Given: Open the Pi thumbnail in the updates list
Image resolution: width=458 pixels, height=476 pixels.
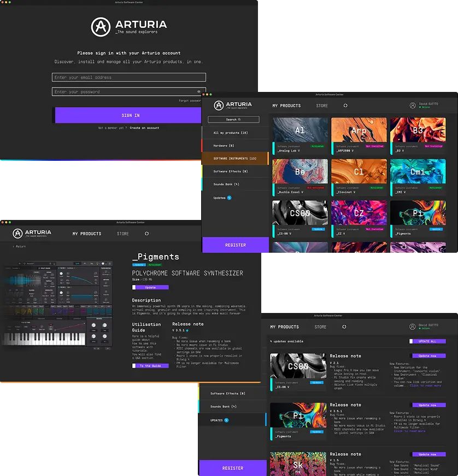Looking at the screenshot, I should click(x=298, y=415).
